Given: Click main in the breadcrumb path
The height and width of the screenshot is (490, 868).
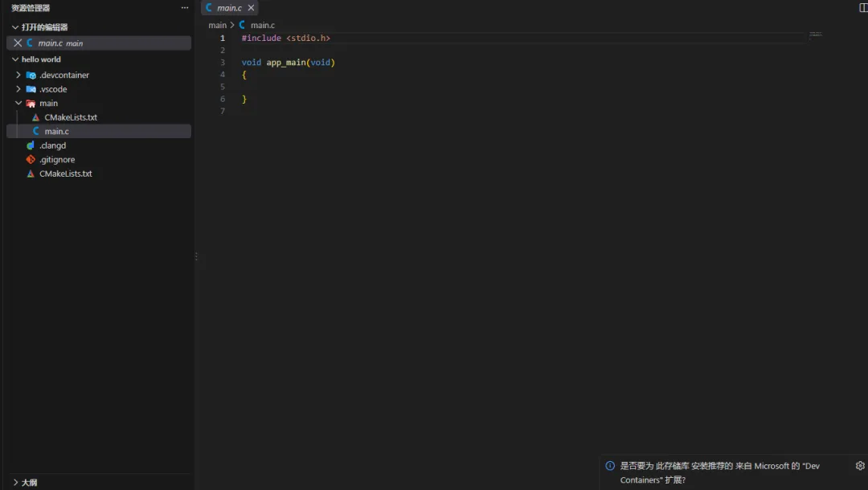Looking at the screenshot, I should pyautogui.click(x=217, y=26).
